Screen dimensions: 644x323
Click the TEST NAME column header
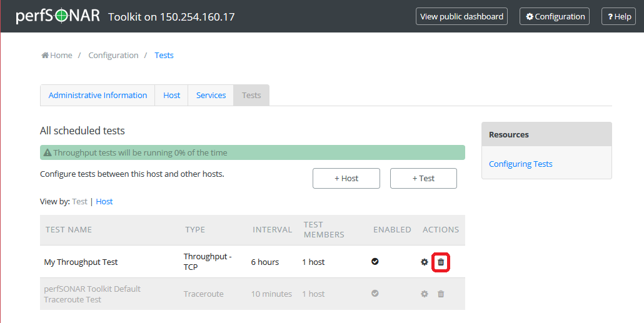tap(69, 230)
